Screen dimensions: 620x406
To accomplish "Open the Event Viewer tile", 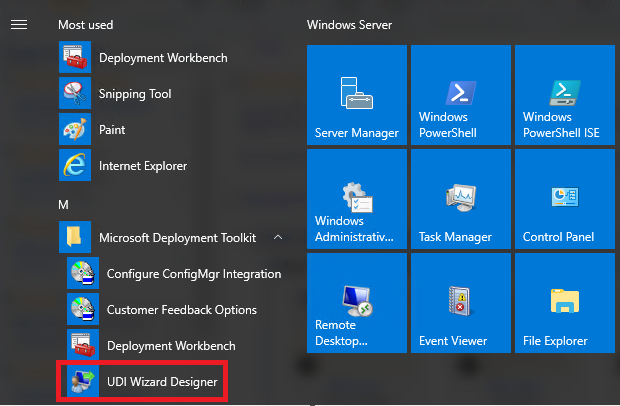I will pyautogui.click(x=461, y=303).
